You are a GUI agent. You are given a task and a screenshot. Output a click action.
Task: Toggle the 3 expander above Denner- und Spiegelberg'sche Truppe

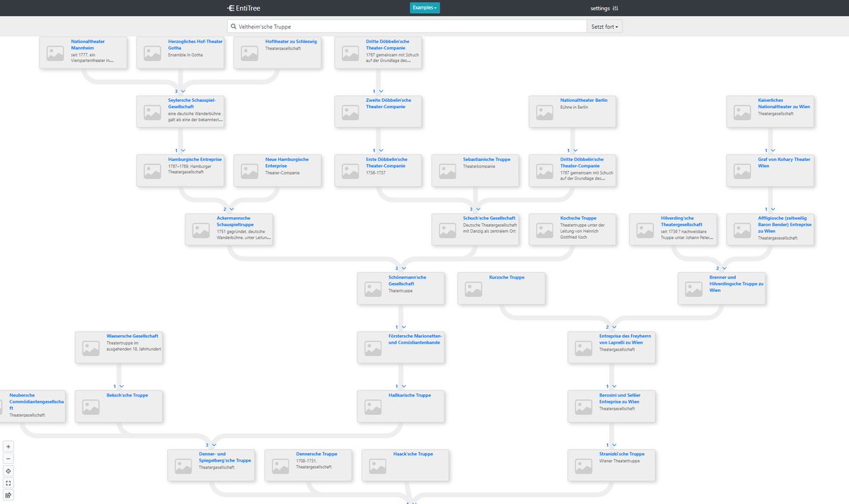[x=211, y=445]
